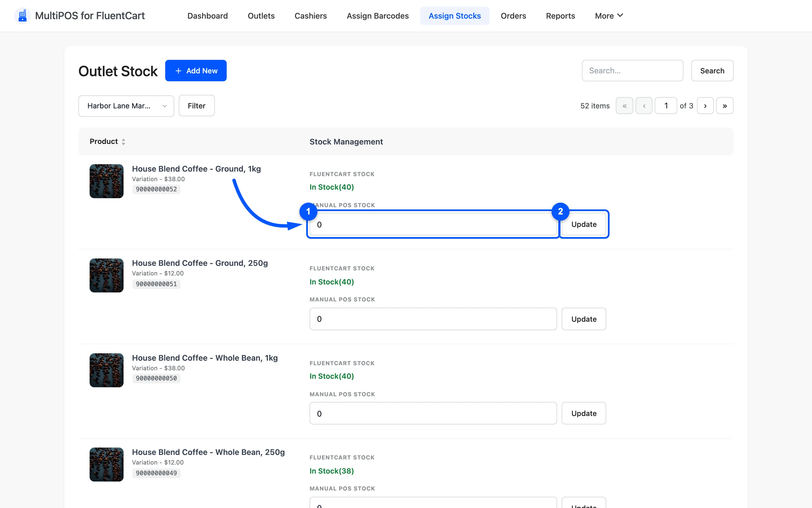Click House Blend Coffee - Whole Bean, 1kg title
The width and height of the screenshot is (812, 508).
click(205, 358)
